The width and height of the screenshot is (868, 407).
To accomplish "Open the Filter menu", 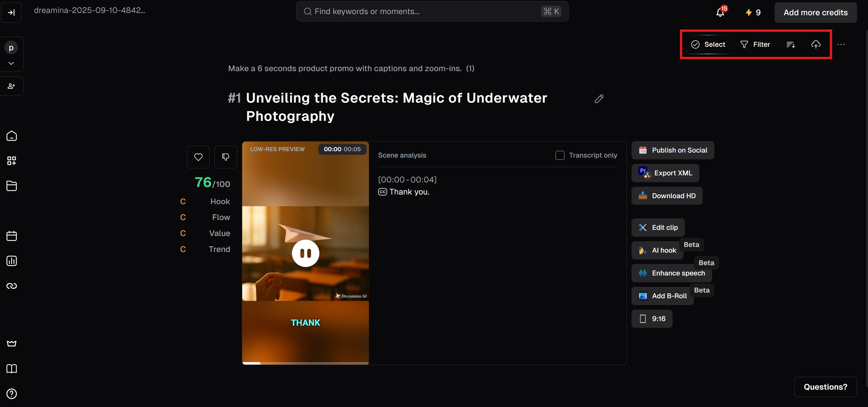I will click(x=755, y=44).
